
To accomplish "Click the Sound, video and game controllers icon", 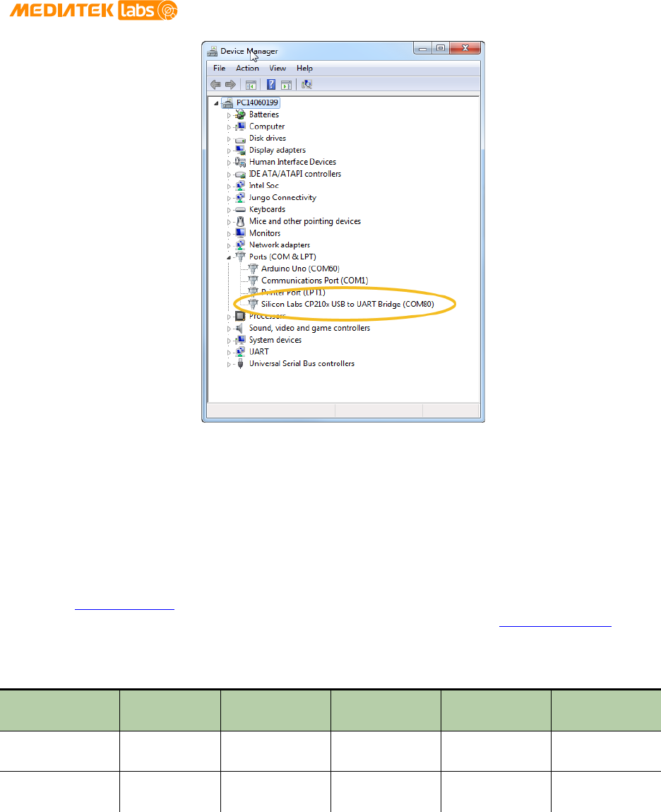I will pos(239,329).
